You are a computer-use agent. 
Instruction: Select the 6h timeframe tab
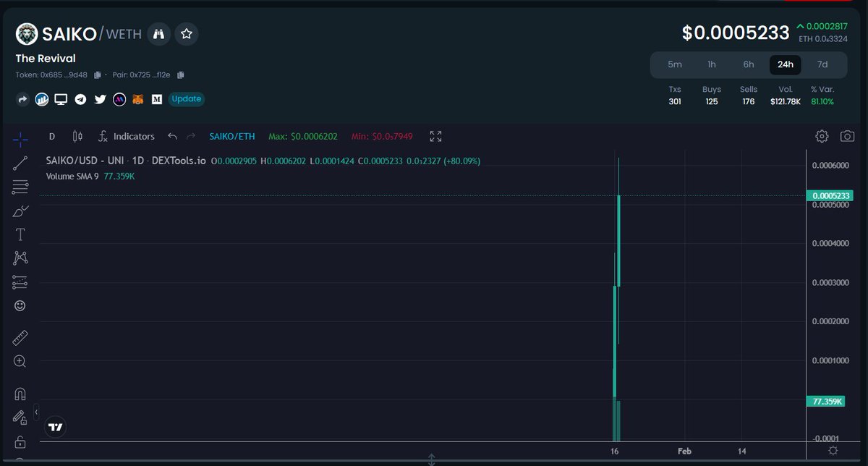click(x=749, y=64)
